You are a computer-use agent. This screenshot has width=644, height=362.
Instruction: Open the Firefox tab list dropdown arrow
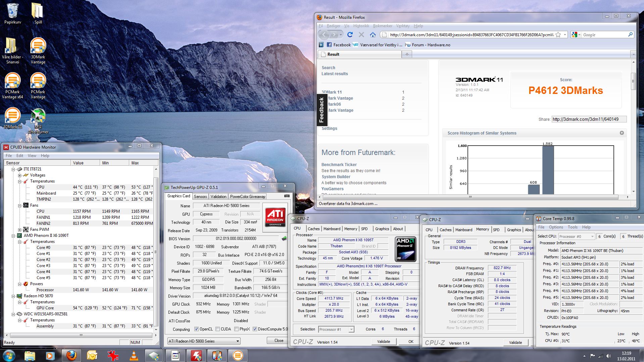[x=633, y=54]
